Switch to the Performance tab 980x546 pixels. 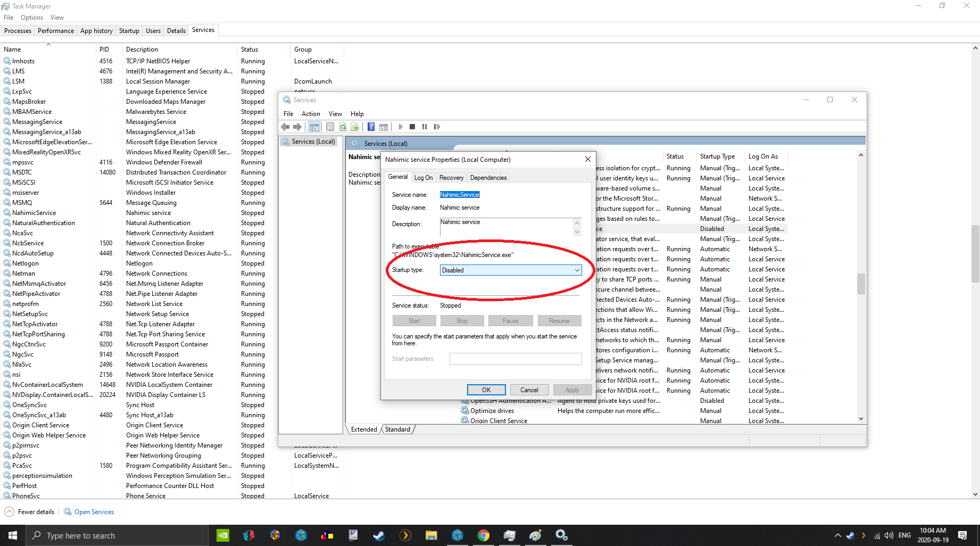tap(56, 31)
